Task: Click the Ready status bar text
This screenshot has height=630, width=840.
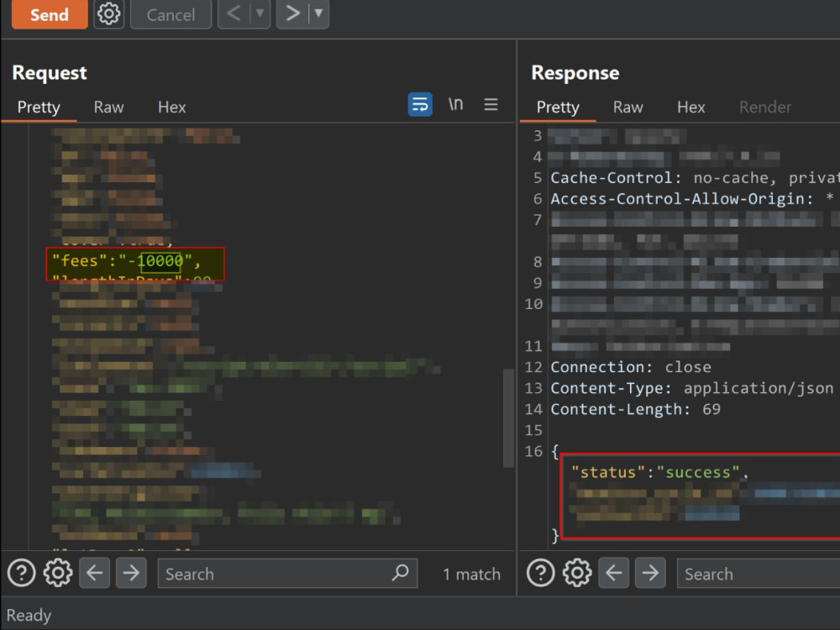Action: [x=29, y=615]
